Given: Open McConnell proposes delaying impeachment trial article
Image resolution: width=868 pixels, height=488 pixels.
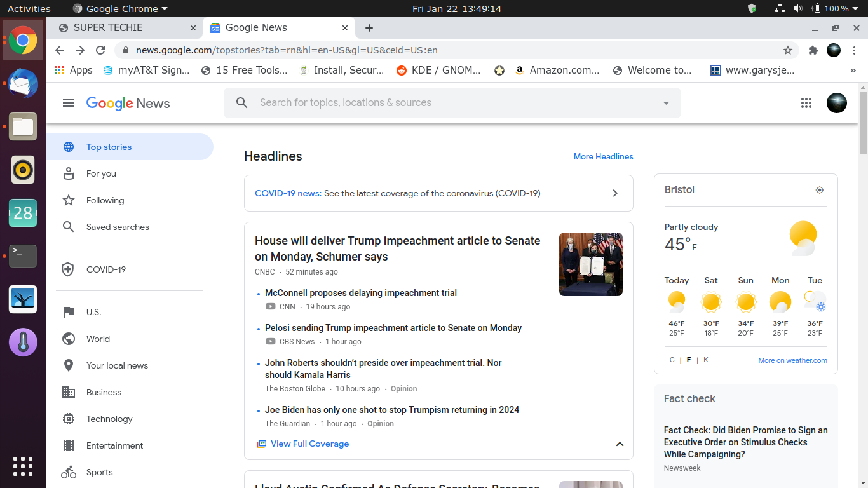Looking at the screenshot, I should pos(361,293).
